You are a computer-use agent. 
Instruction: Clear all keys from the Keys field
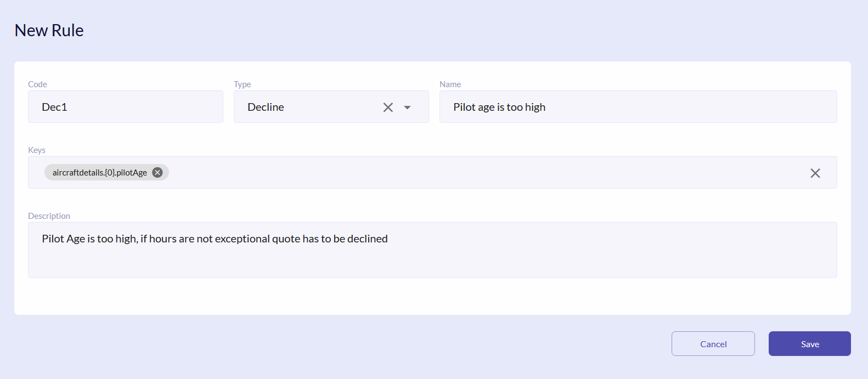click(x=815, y=173)
